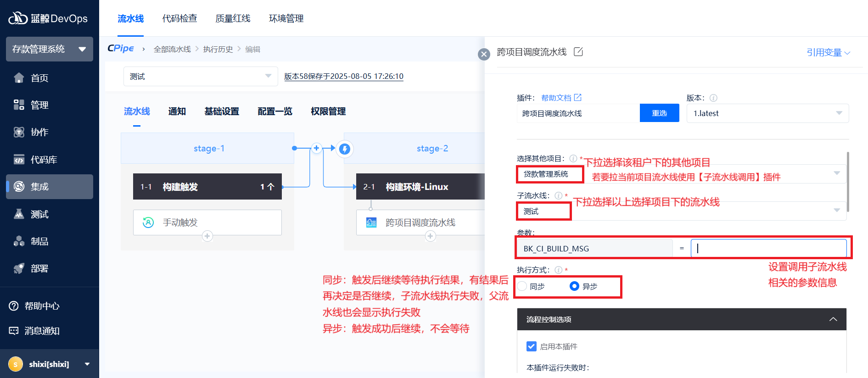
Task: Switch to the 质量红线 top tab
Action: click(233, 18)
